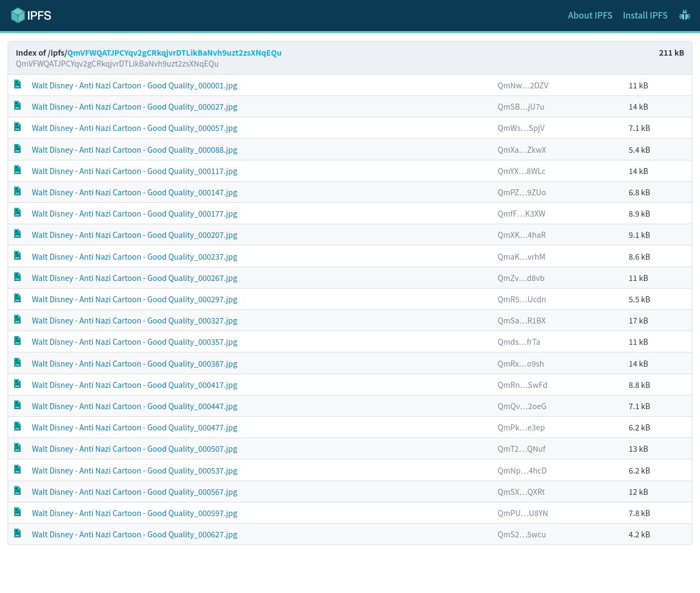Open file Good Quality_000267.jpg
The height and width of the screenshot is (593, 700).
click(135, 278)
